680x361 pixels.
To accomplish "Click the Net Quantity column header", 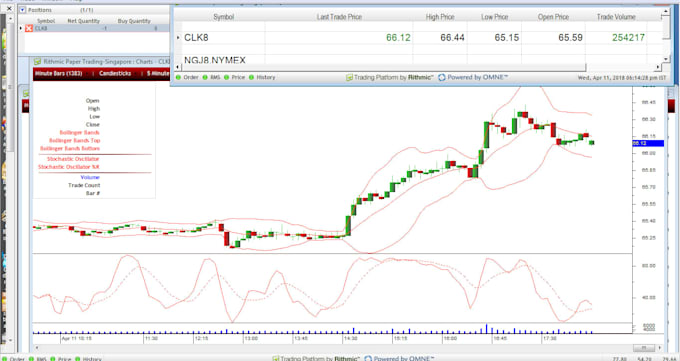I will tap(84, 21).
